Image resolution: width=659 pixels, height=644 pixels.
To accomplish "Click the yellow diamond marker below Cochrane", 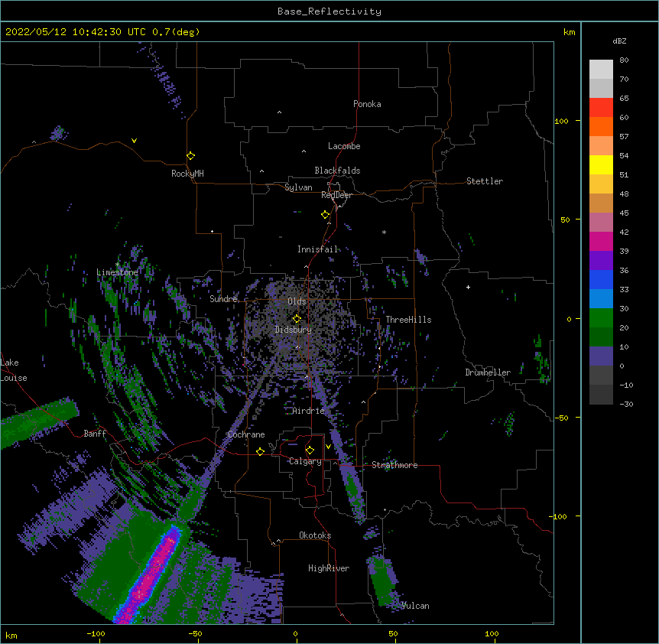I will coord(260,451).
